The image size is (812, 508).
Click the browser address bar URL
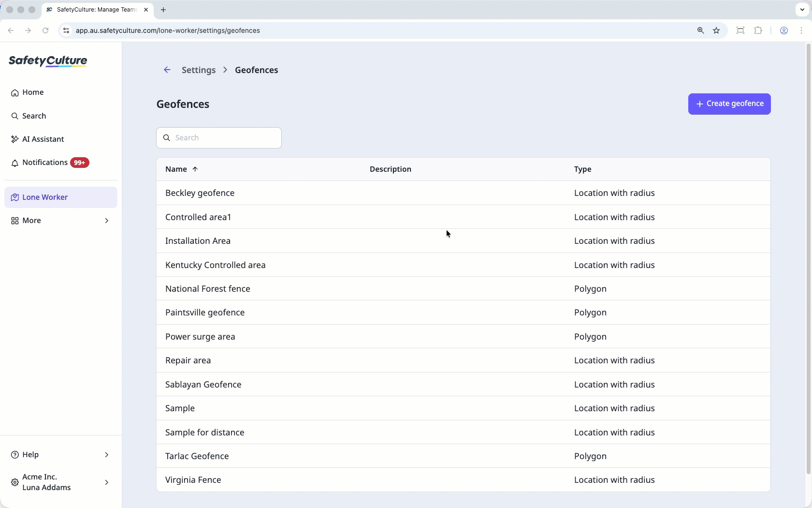[168, 30]
